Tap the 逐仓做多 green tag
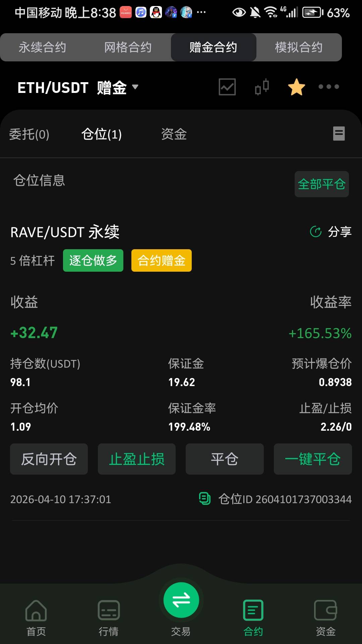 pos(93,260)
